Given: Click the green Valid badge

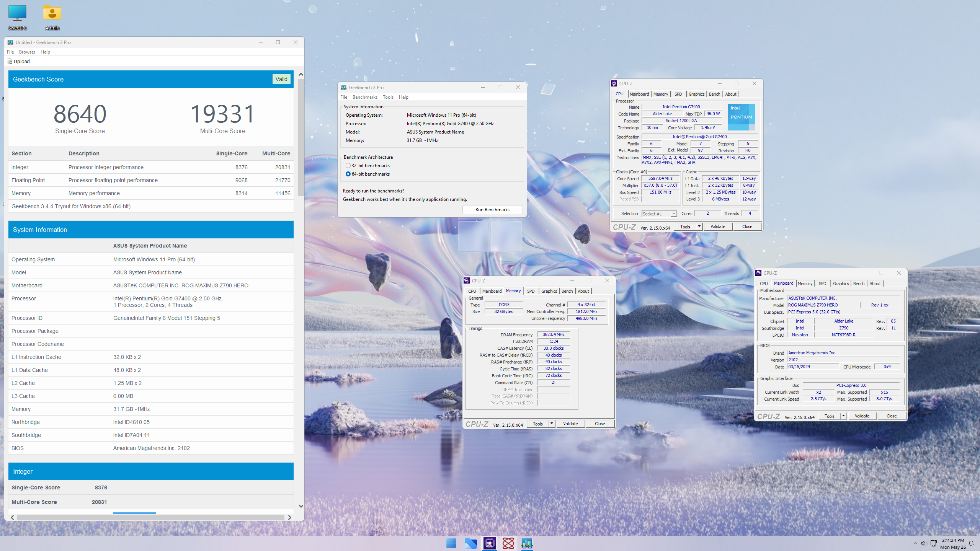Looking at the screenshot, I should (x=281, y=79).
